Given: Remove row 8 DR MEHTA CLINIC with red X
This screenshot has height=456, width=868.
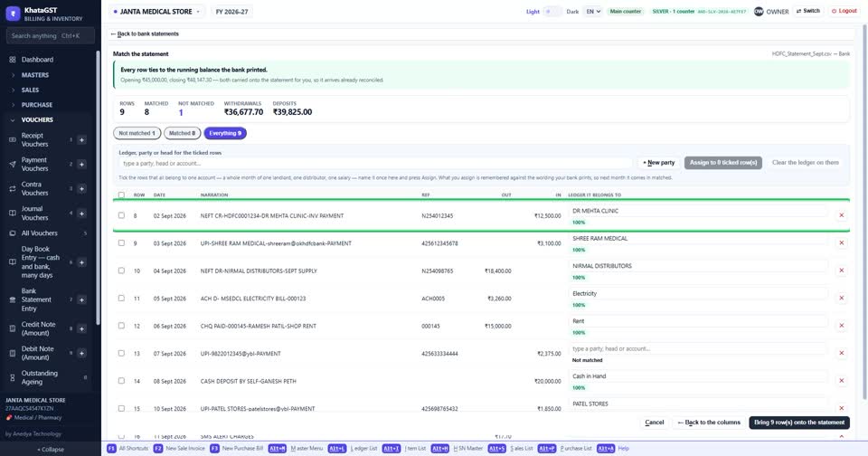Looking at the screenshot, I should point(842,215).
